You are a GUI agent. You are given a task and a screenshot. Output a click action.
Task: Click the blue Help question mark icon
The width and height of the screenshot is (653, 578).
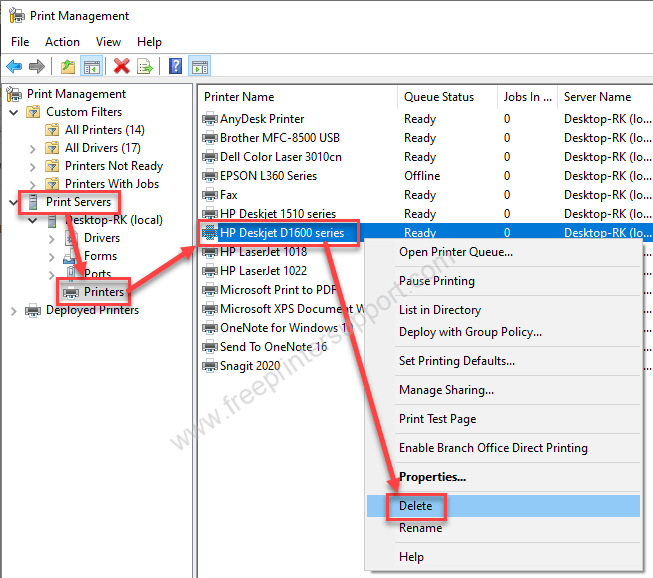point(175,66)
